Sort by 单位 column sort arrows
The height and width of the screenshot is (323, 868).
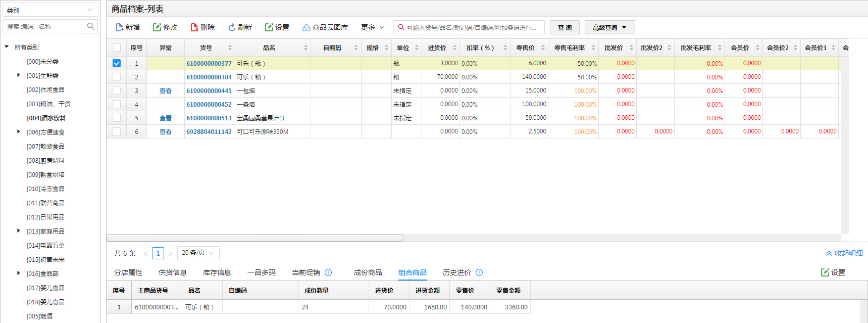click(417, 48)
